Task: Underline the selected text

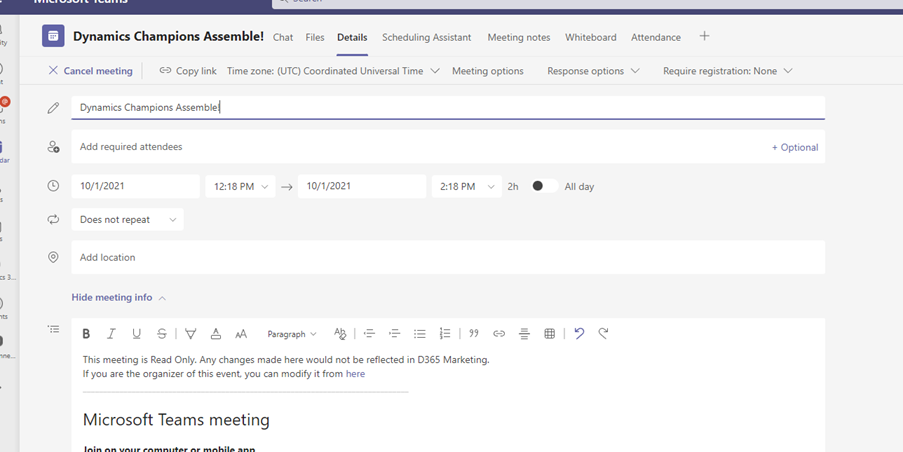Action: 136,333
